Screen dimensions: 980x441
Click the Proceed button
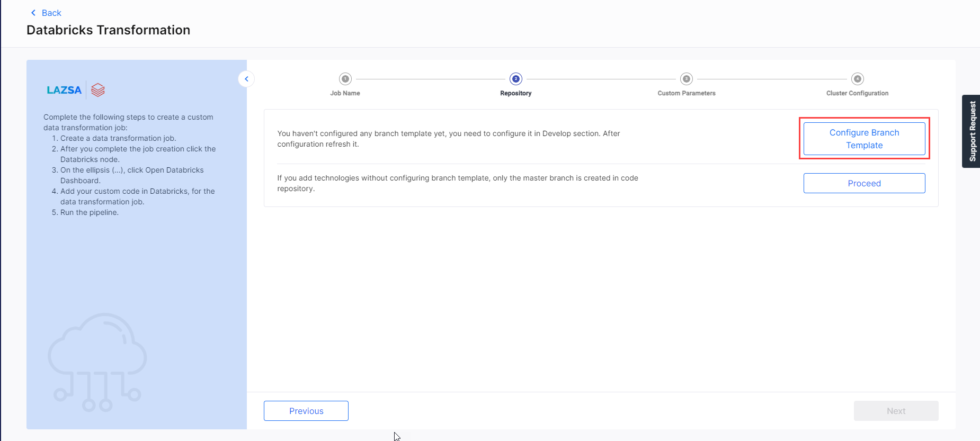coord(865,183)
